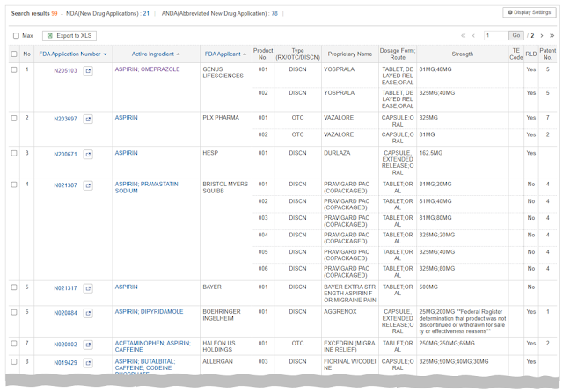Filter by NDA count 21
Viewport: 563px width, 392px height.
[x=146, y=14]
